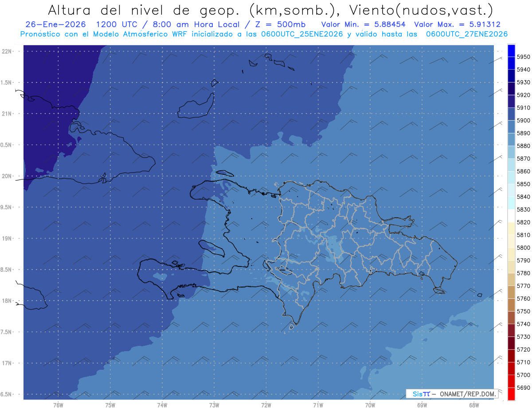Click the '19N' latitude label

click(7, 238)
